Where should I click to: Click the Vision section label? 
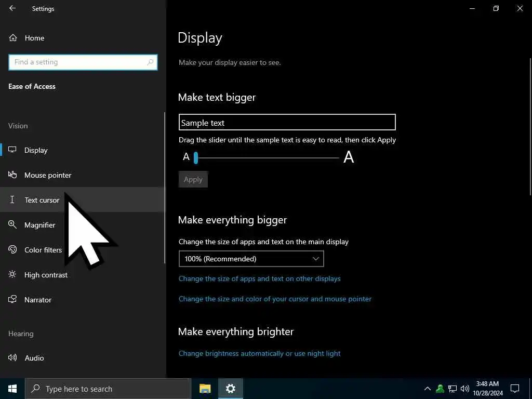(x=18, y=126)
